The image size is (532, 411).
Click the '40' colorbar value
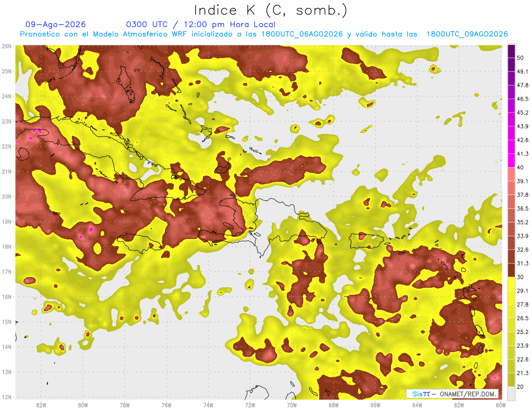point(521,167)
